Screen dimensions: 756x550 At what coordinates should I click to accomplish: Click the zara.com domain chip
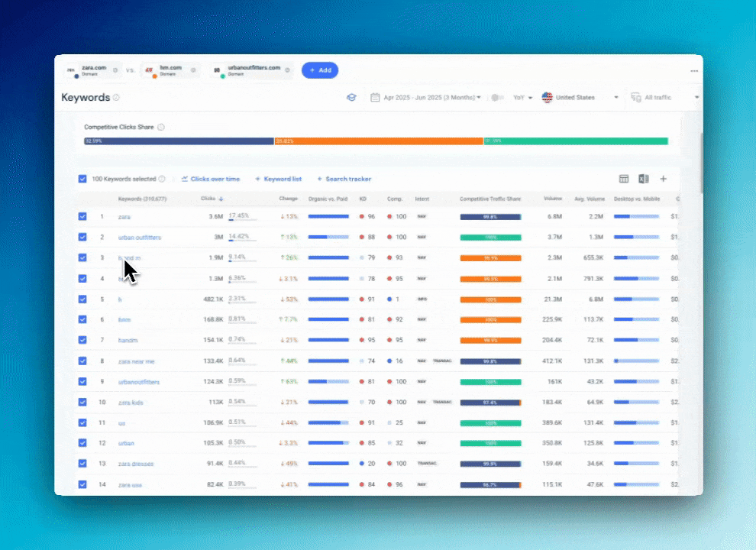tap(92, 70)
